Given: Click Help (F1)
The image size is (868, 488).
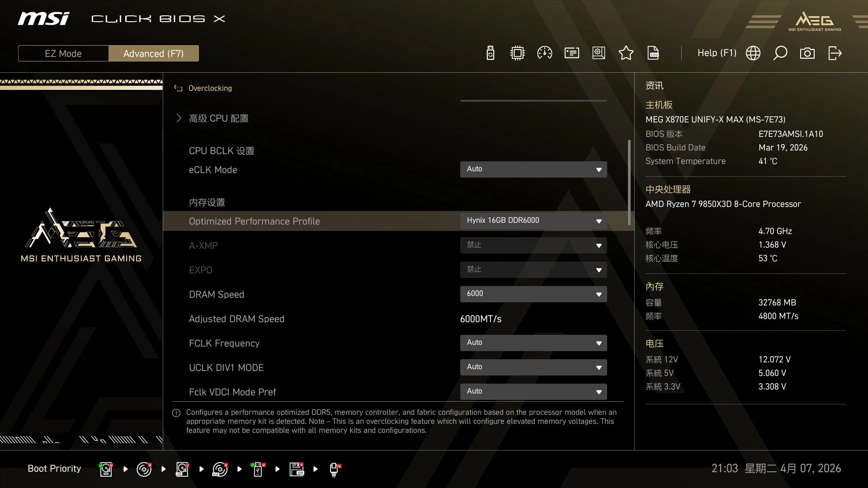Looking at the screenshot, I should tap(717, 53).
